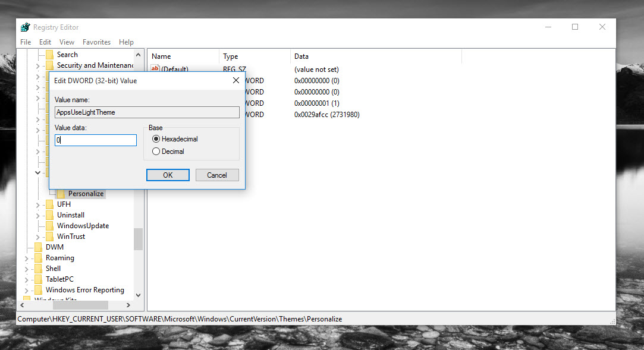
Task: Collapse the expanded Themes parent node chevron
Action: (x=38, y=173)
